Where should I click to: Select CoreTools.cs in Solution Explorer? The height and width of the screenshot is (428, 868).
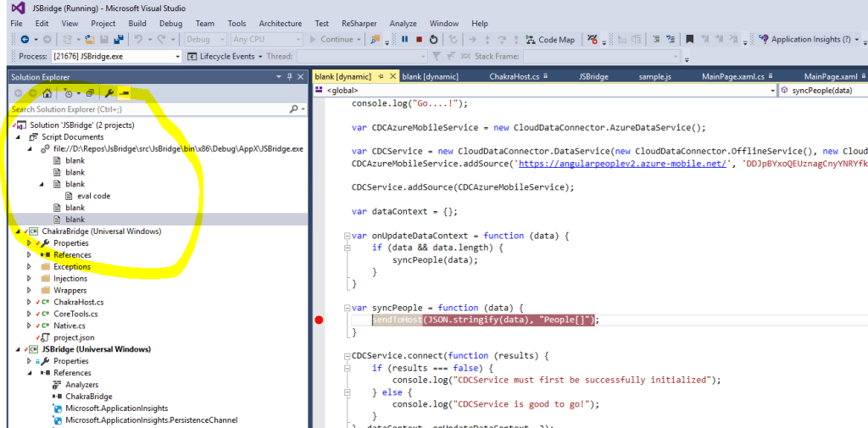click(75, 314)
